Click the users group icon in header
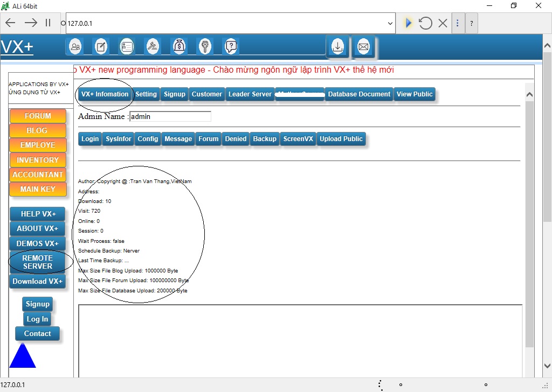 click(x=75, y=47)
